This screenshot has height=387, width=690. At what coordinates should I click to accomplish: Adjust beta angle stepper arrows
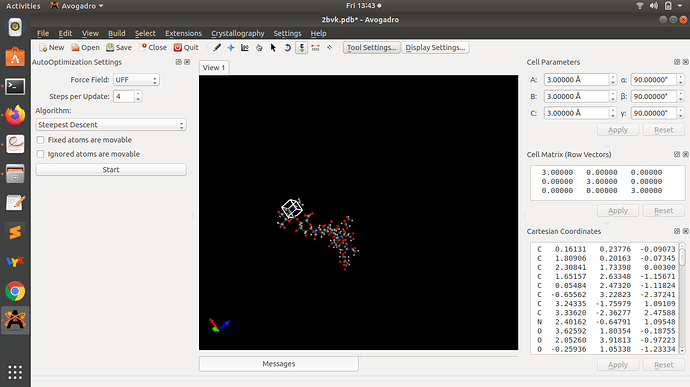pyautogui.click(x=680, y=96)
